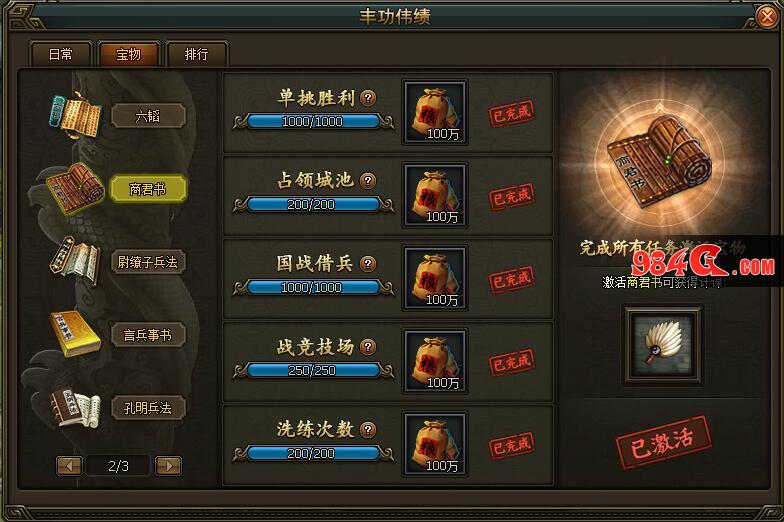The height and width of the screenshot is (522, 784).
Task: Open the 排行 ranking tab
Action: (x=196, y=54)
